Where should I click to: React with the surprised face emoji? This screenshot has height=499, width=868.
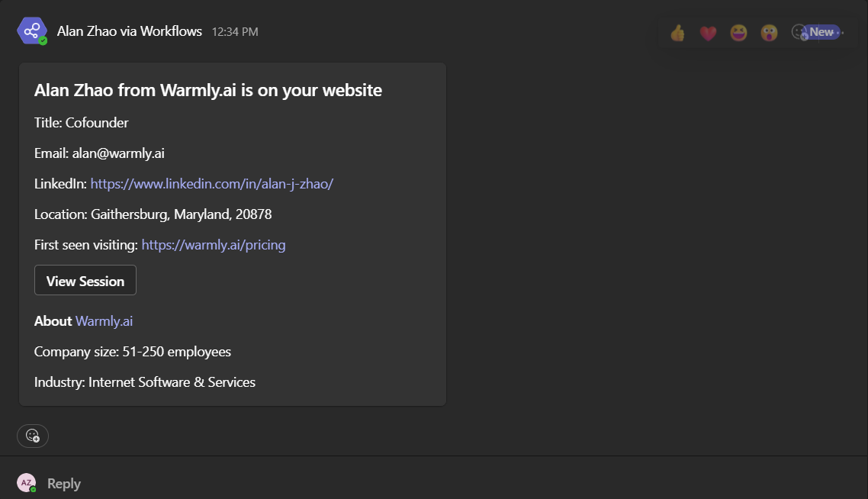769,33
